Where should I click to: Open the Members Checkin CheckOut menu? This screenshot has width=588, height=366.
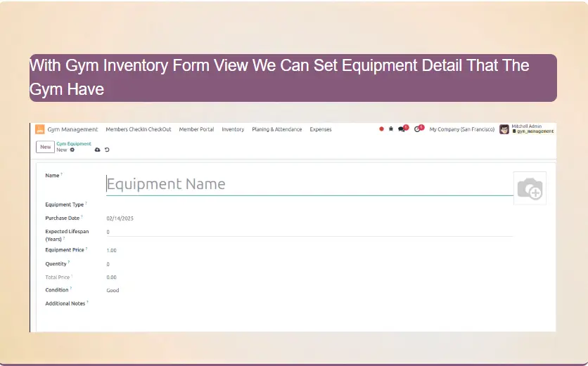pos(139,129)
